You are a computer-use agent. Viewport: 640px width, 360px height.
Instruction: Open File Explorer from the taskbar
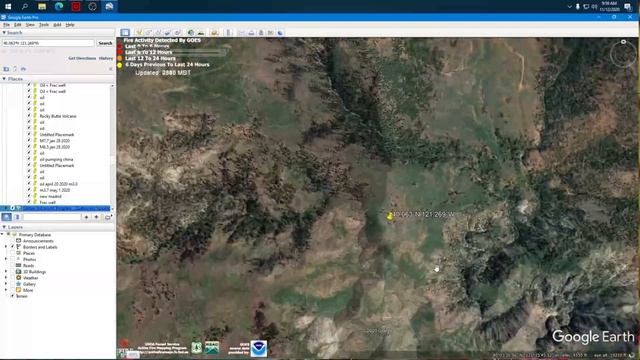42,6
